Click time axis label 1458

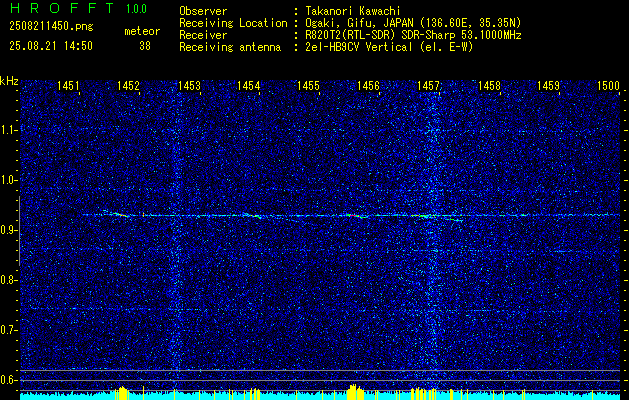click(x=489, y=85)
